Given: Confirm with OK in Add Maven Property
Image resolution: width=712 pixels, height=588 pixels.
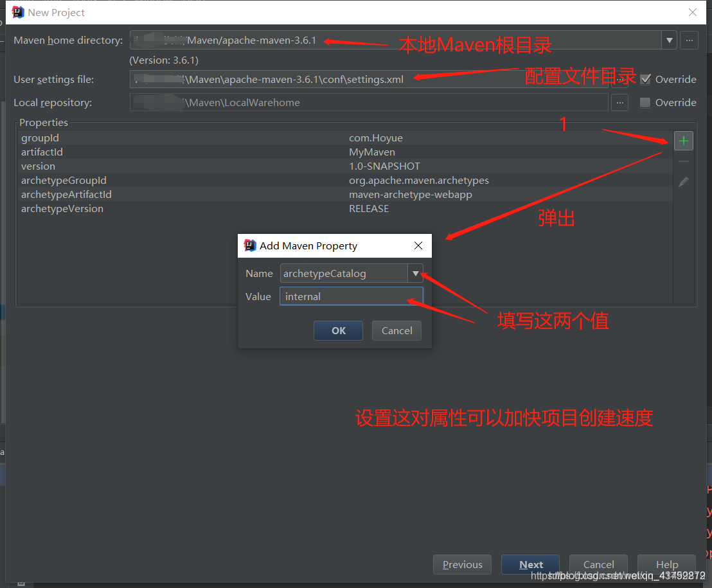Looking at the screenshot, I should 338,330.
